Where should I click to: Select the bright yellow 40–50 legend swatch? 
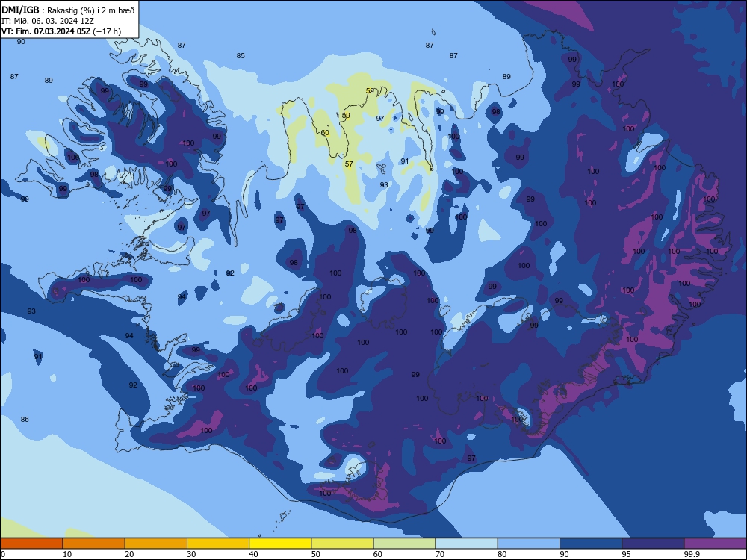pyautogui.click(x=280, y=544)
